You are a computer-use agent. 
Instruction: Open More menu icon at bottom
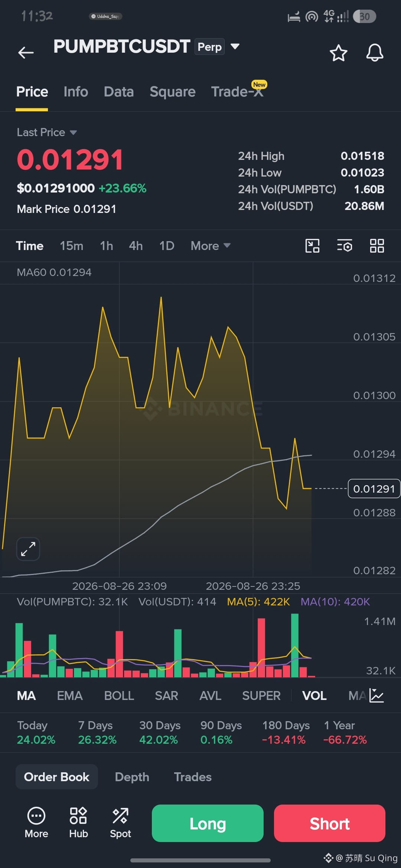point(36,823)
